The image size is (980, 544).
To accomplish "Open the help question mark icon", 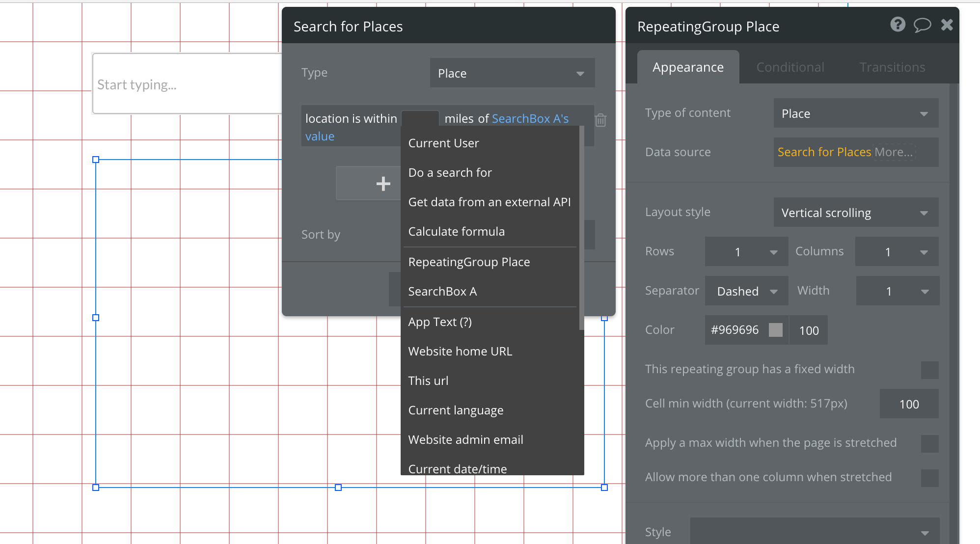I will pyautogui.click(x=898, y=25).
